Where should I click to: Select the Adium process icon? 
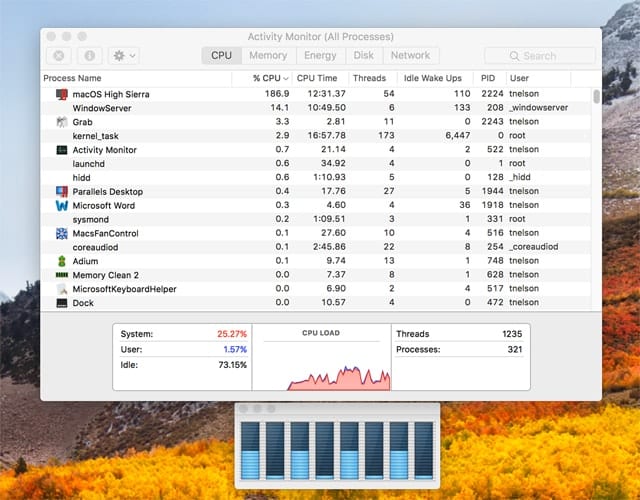click(x=62, y=261)
